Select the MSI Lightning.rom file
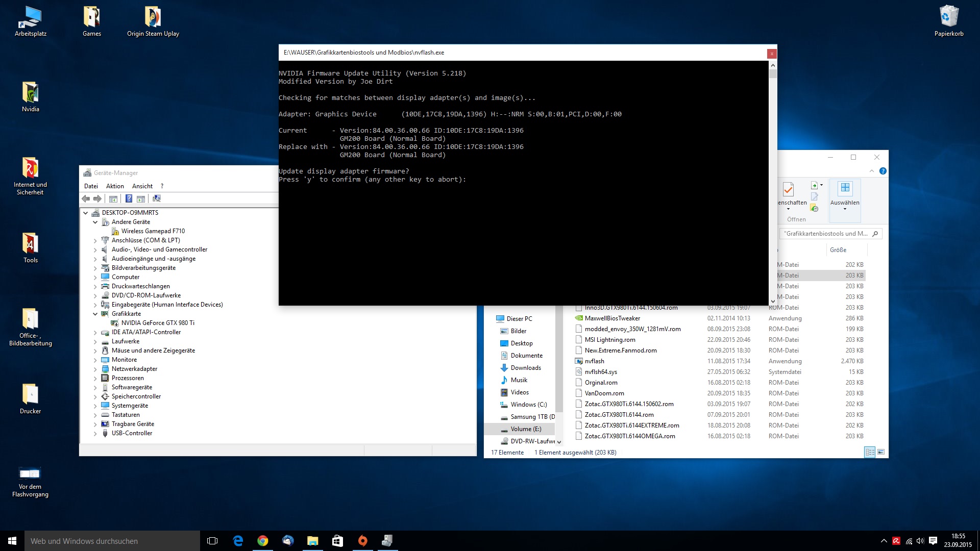 (x=610, y=340)
